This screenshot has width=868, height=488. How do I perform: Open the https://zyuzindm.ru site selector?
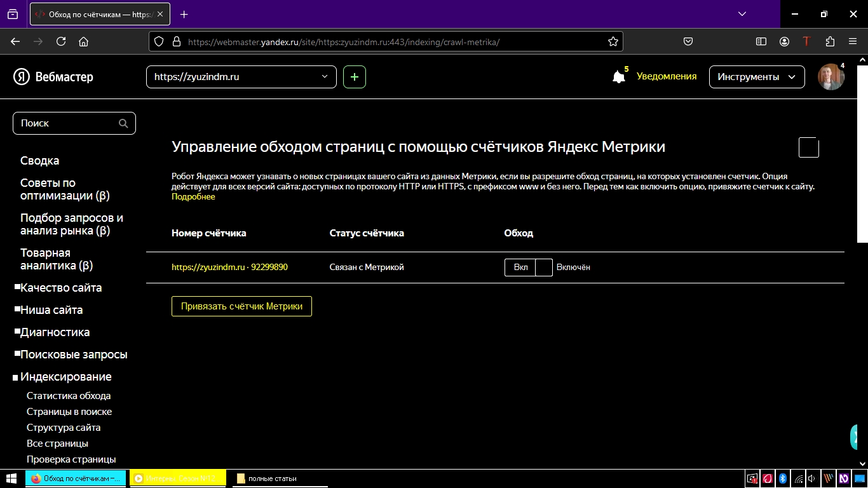click(x=241, y=77)
